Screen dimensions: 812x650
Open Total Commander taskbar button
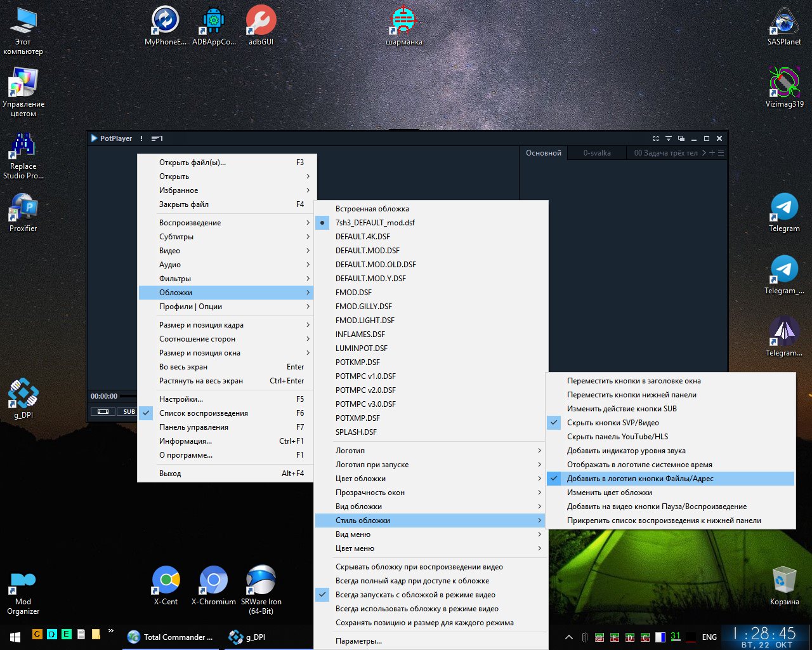[170, 637]
